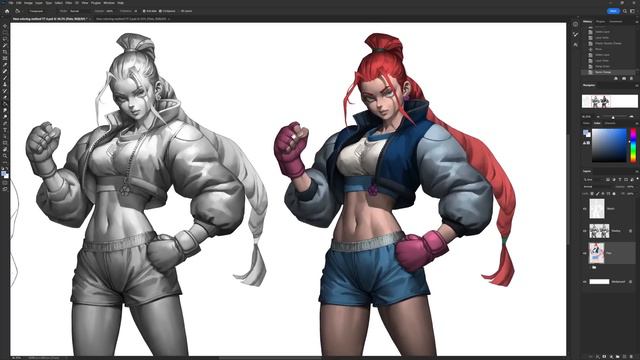This screenshot has width=640, height=360.
Task: Click the Flats layer thumbnail
Action: coord(596,253)
